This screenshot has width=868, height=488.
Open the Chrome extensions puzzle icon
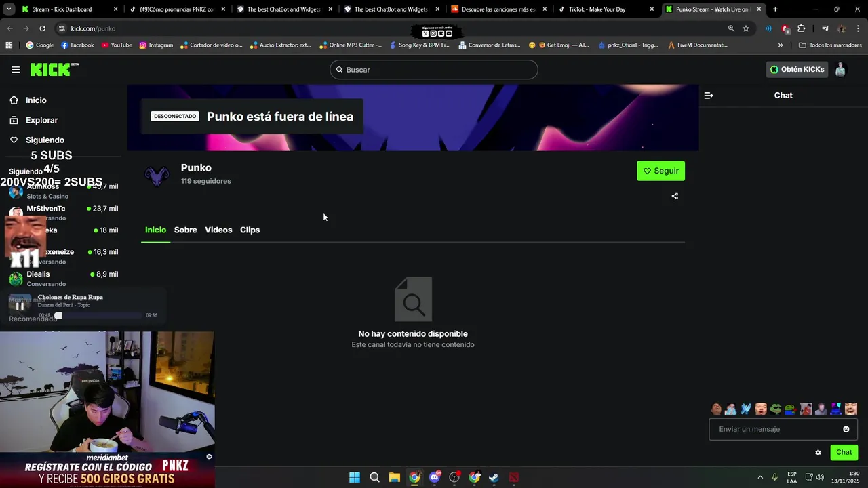coord(802,28)
